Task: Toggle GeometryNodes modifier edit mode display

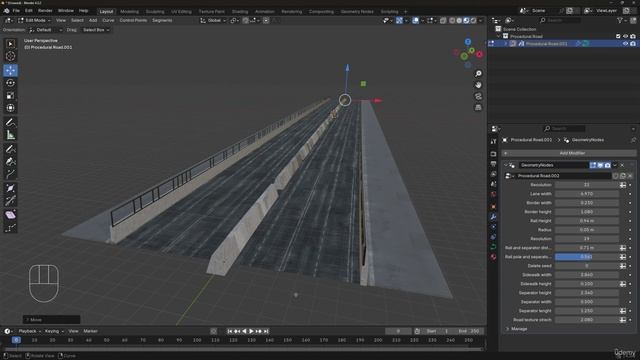Action: pos(593,165)
